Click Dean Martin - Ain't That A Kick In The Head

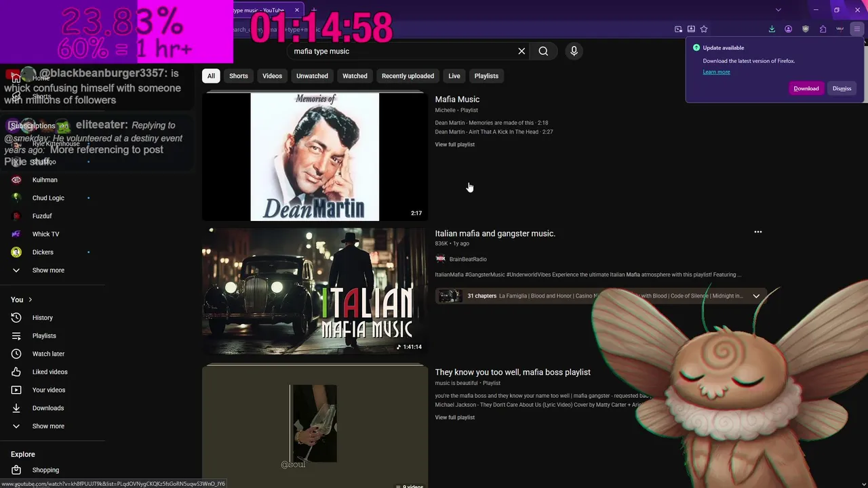494,131
